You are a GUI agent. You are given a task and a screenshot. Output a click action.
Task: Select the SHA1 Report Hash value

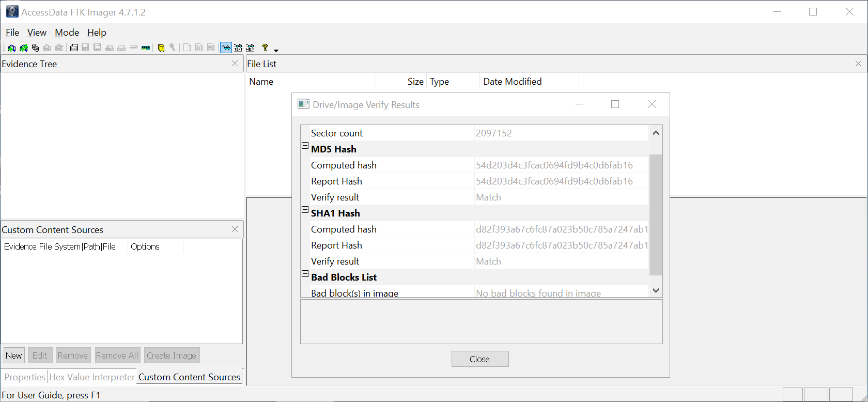coord(562,245)
